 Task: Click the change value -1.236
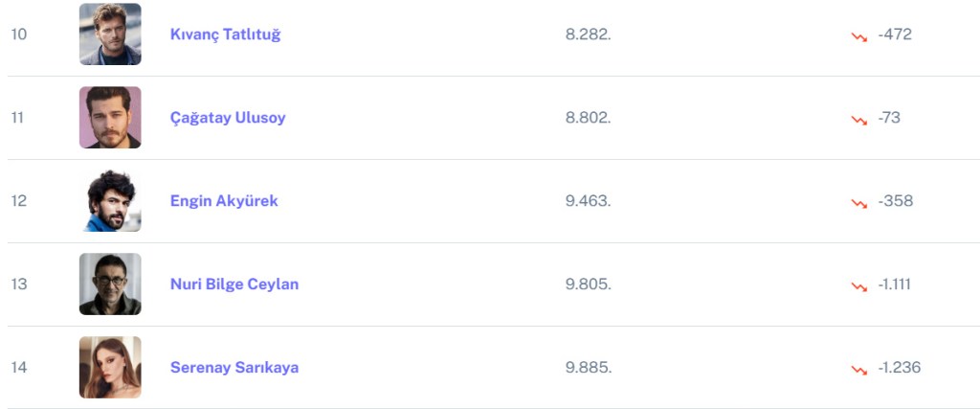(x=899, y=368)
